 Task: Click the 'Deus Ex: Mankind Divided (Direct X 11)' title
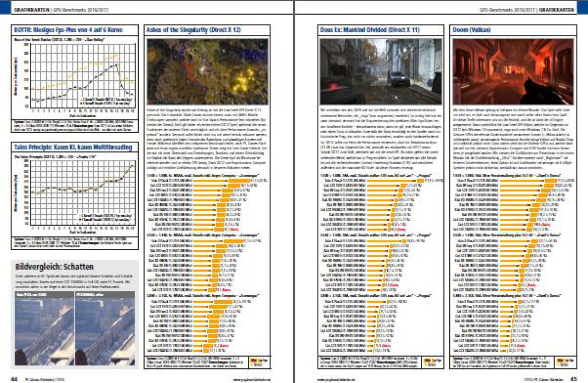click(371, 30)
